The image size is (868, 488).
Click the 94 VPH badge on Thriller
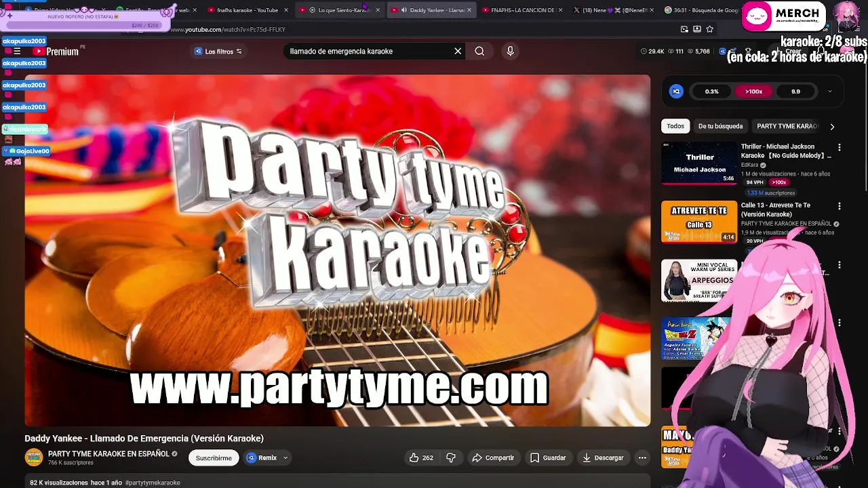(x=755, y=182)
